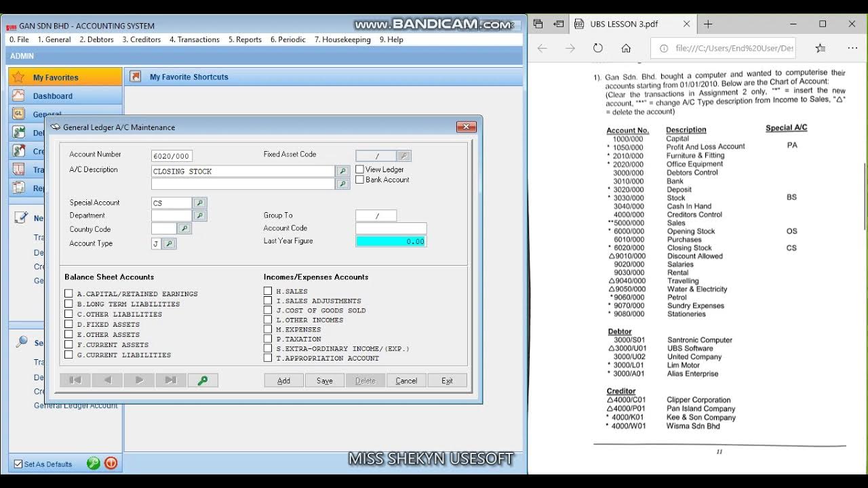This screenshot has width=868, height=488.
Task: Click the green key icon beside Set As Defaults
Action: (x=94, y=464)
